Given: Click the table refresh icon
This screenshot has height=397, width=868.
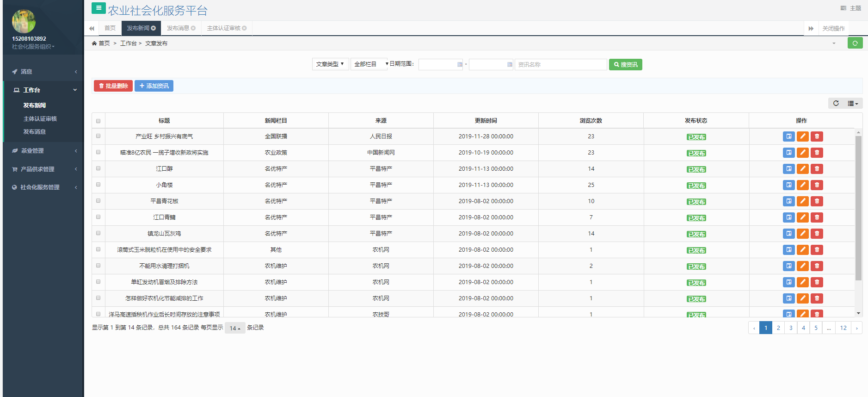Looking at the screenshot, I should pos(836,103).
